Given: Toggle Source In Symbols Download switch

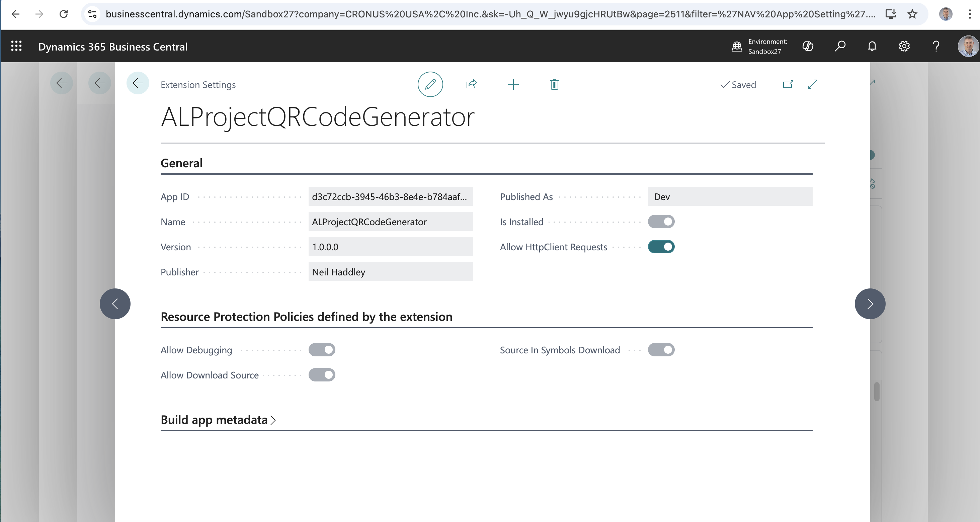Looking at the screenshot, I should click(x=661, y=350).
